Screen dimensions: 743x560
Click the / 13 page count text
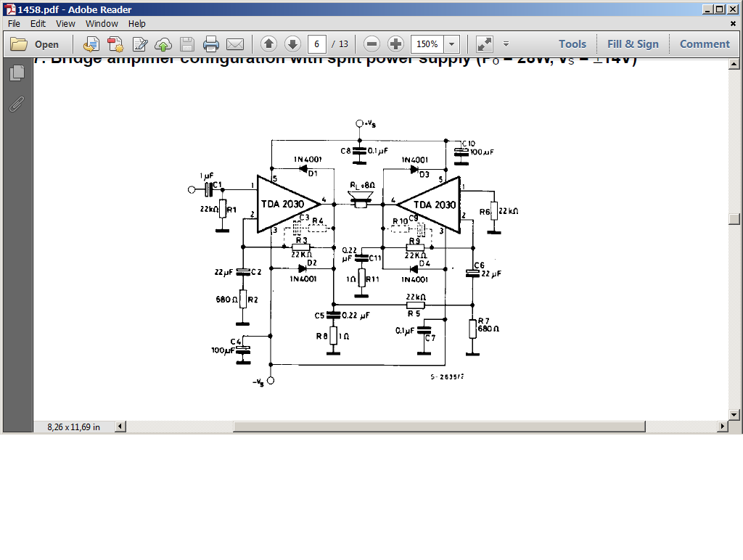(x=340, y=44)
